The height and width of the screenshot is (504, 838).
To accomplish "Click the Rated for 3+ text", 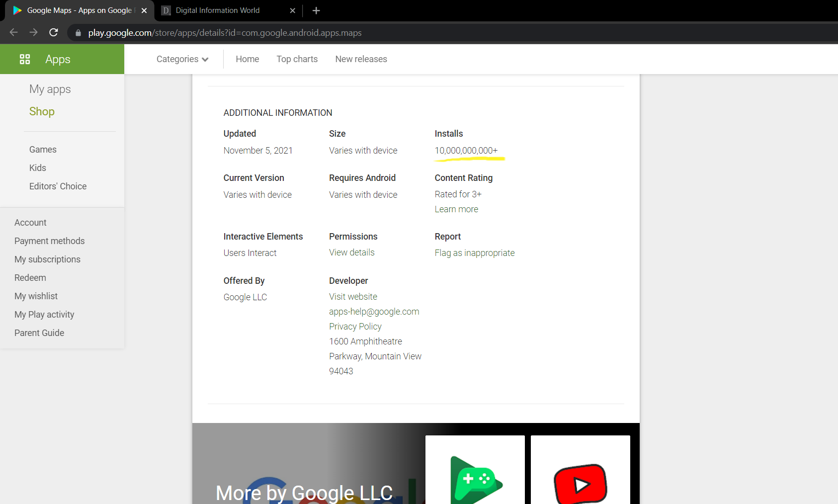I will [458, 194].
